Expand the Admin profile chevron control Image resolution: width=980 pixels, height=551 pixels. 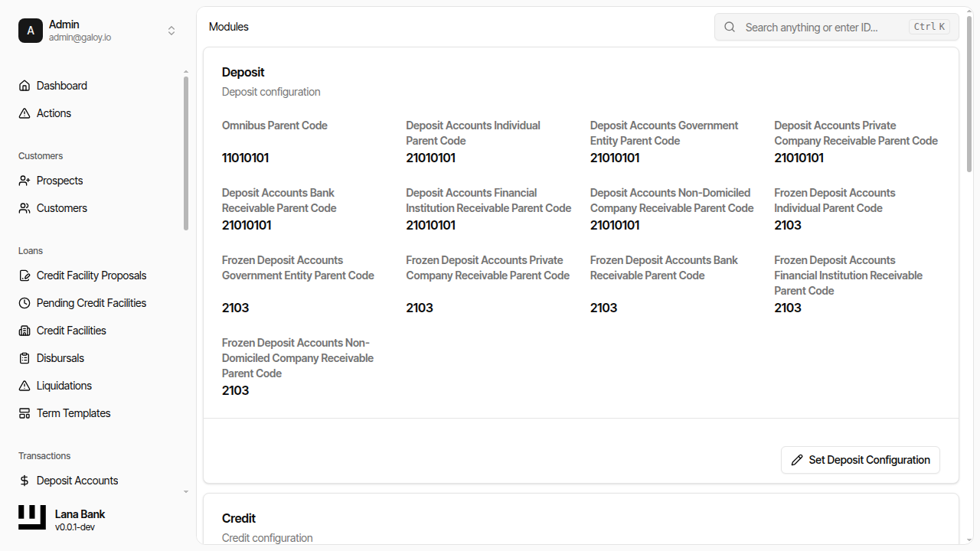point(171,31)
